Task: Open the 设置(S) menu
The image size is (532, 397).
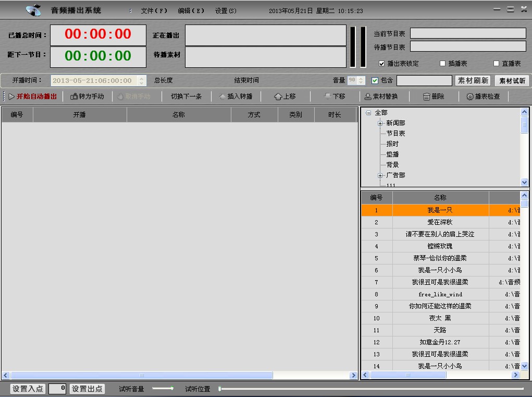Action: [x=226, y=11]
